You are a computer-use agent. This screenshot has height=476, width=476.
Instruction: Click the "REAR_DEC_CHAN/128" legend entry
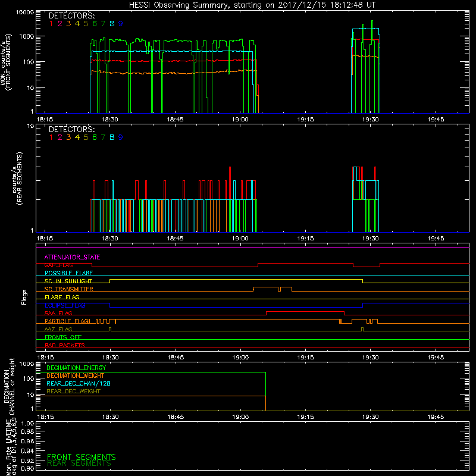pyautogui.click(x=79, y=384)
